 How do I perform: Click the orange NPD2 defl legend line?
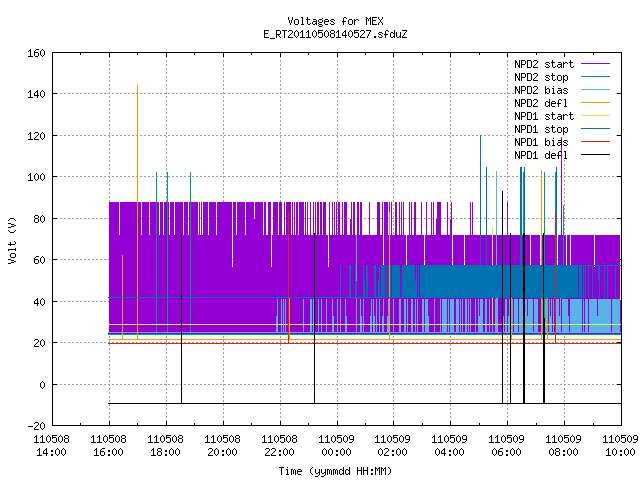pyautogui.click(x=595, y=103)
